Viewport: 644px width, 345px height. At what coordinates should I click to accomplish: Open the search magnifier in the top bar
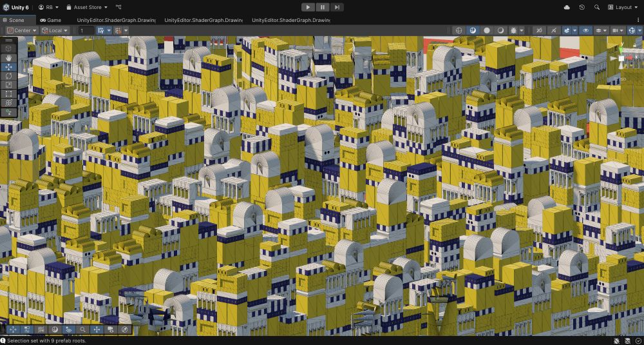[597, 7]
